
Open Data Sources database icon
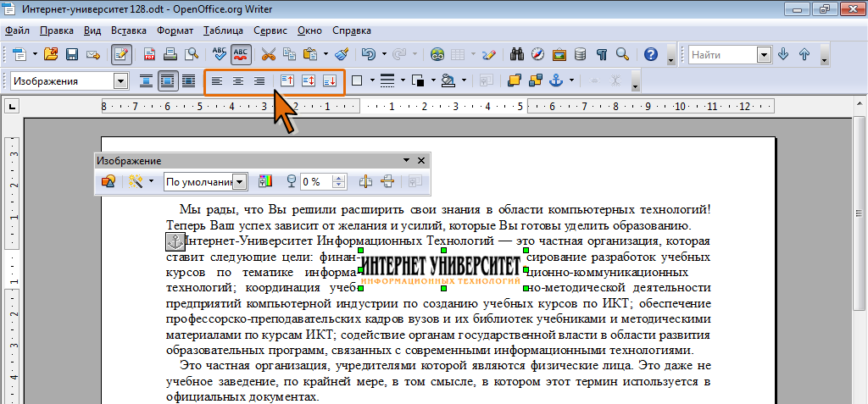580,54
